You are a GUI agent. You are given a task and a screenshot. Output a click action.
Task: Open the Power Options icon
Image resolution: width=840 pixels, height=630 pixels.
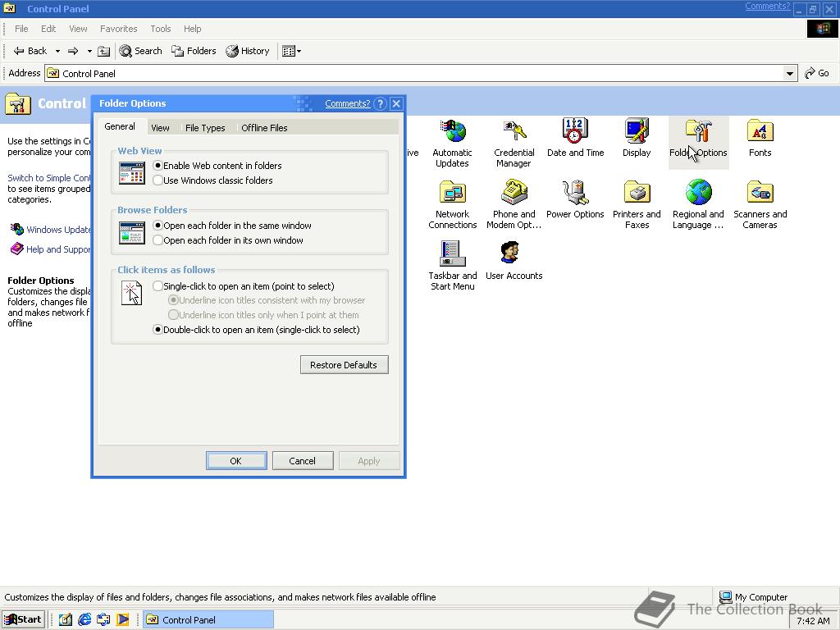575,199
